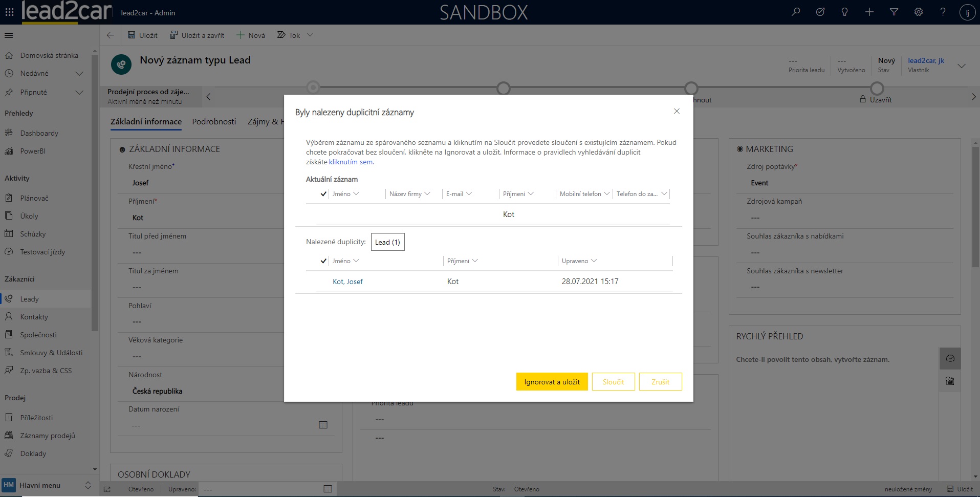Toggle select-all checkmark in duplicates grid
This screenshot has width=980, height=497.
323,261
